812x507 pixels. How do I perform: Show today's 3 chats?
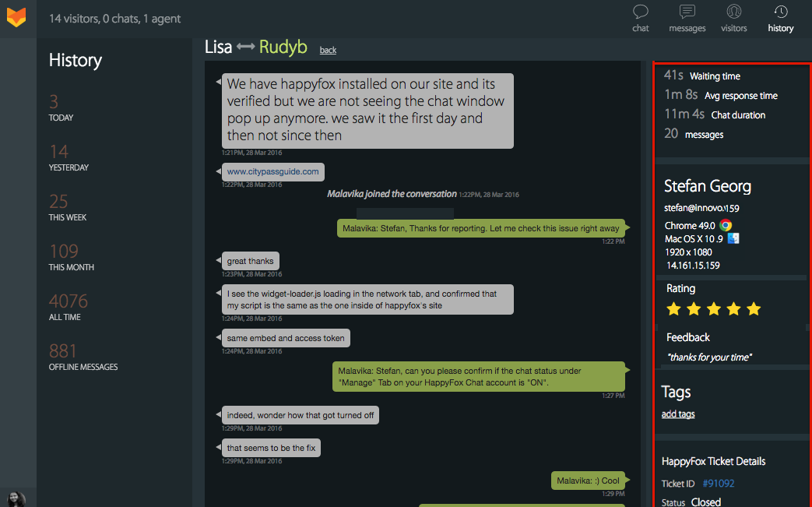click(61, 107)
